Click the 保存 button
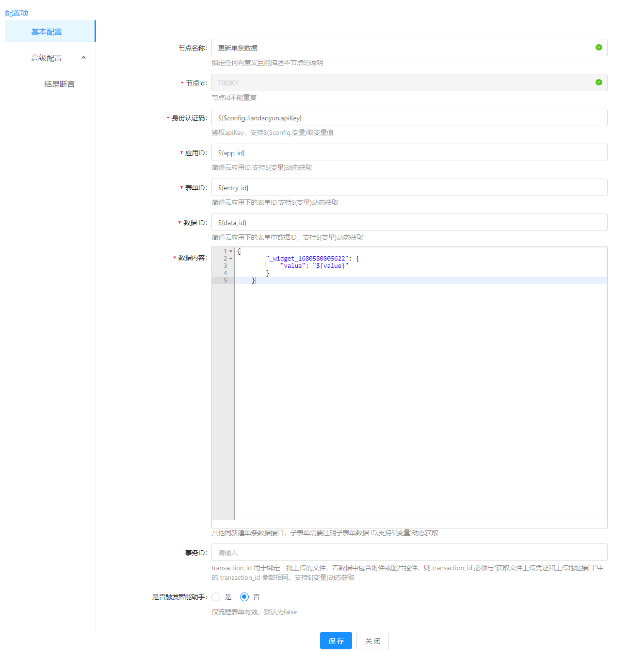 [336, 641]
